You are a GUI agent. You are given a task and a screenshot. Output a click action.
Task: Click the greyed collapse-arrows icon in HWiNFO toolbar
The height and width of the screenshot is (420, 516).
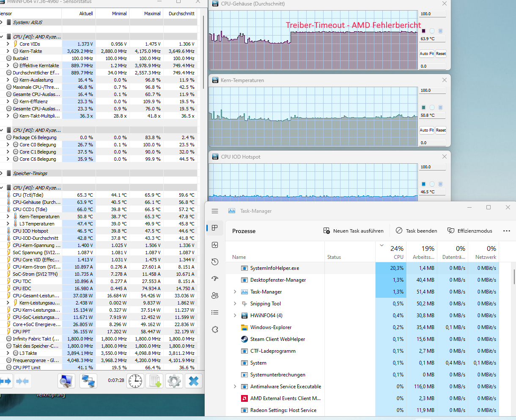click(22, 381)
